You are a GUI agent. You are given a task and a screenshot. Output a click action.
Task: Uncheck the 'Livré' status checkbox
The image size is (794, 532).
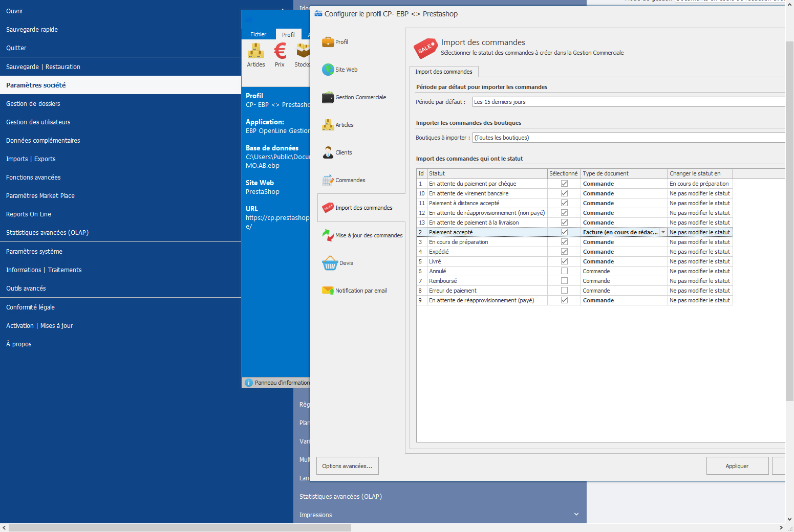pos(564,261)
